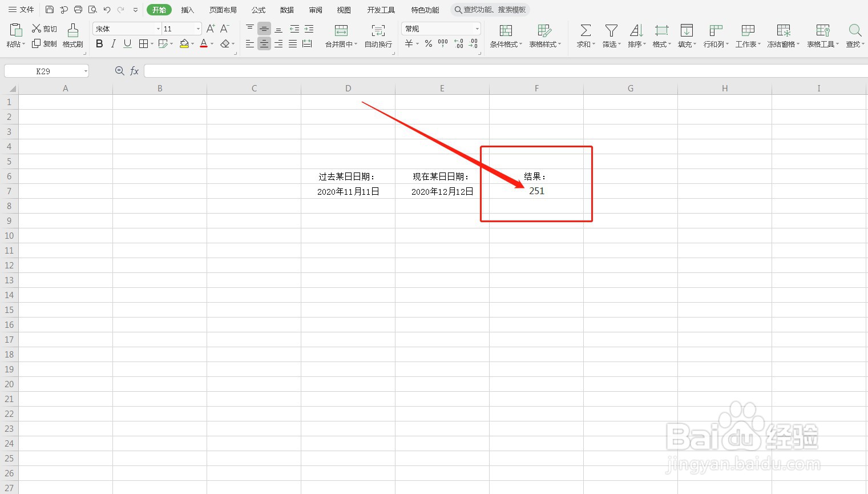The width and height of the screenshot is (868, 494).
Task: Click the bottom align icon
Action: tap(278, 29)
